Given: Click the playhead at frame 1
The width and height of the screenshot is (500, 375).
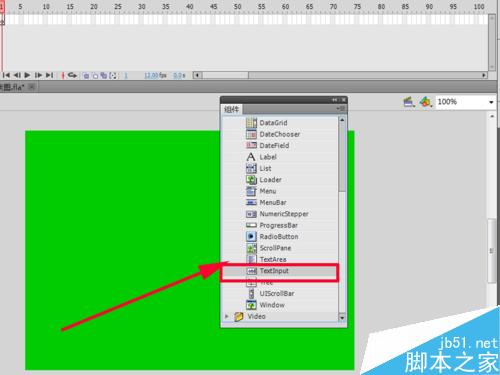Looking at the screenshot, I should coord(2,8).
